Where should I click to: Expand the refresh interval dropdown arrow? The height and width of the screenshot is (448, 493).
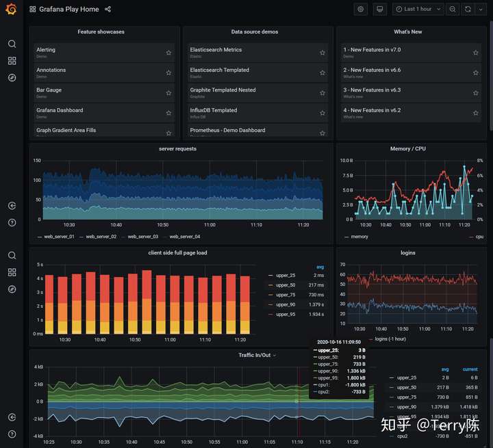tap(481, 9)
